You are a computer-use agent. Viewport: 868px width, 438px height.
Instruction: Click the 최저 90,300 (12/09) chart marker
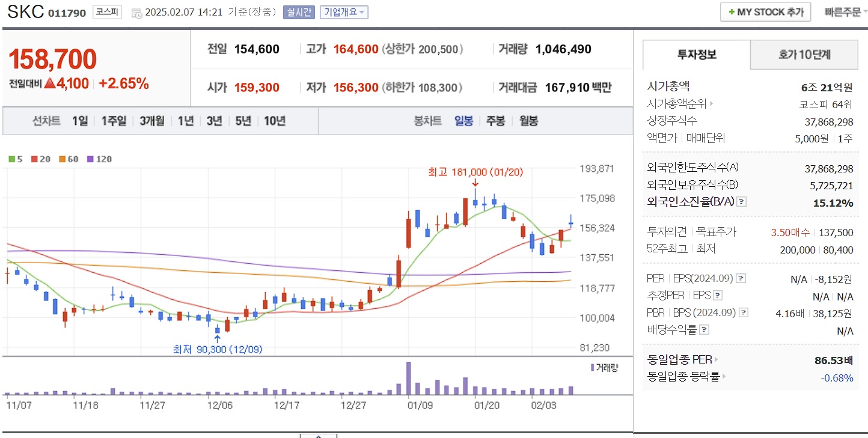pos(217,349)
